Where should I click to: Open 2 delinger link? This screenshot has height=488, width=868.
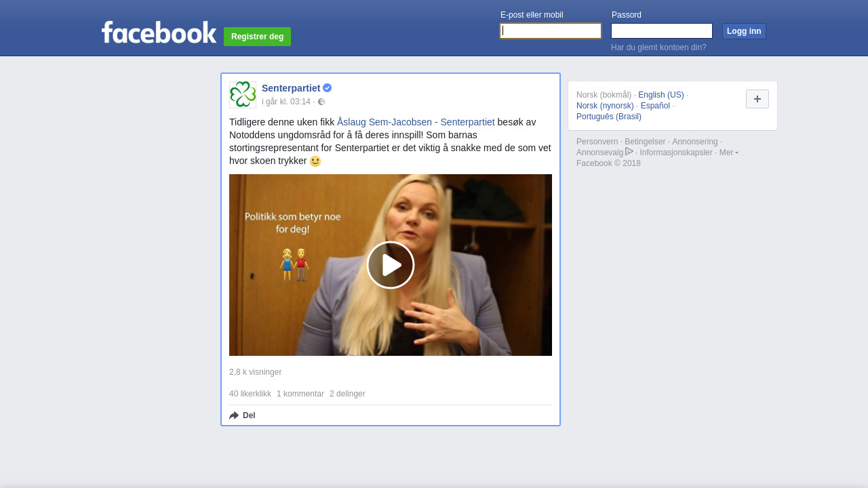click(x=347, y=394)
